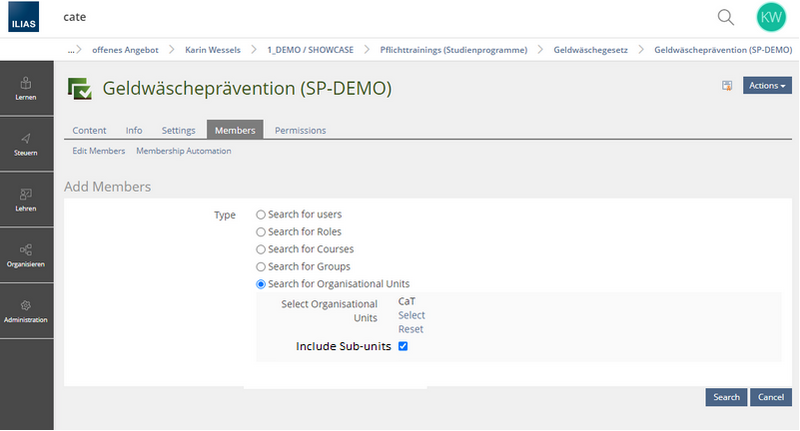The width and height of the screenshot is (800, 431).
Task: Click the Membership Automation sub-tab link
Action: tap(183, 151)
